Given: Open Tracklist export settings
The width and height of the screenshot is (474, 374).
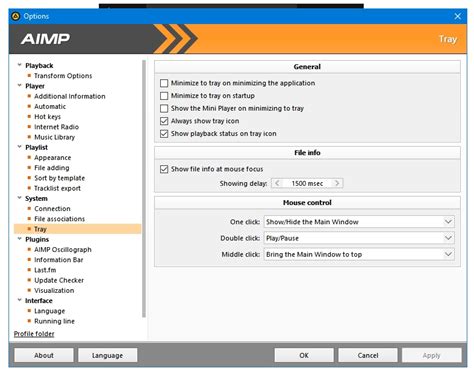Looking at the screenshot, I should point(57,188).
